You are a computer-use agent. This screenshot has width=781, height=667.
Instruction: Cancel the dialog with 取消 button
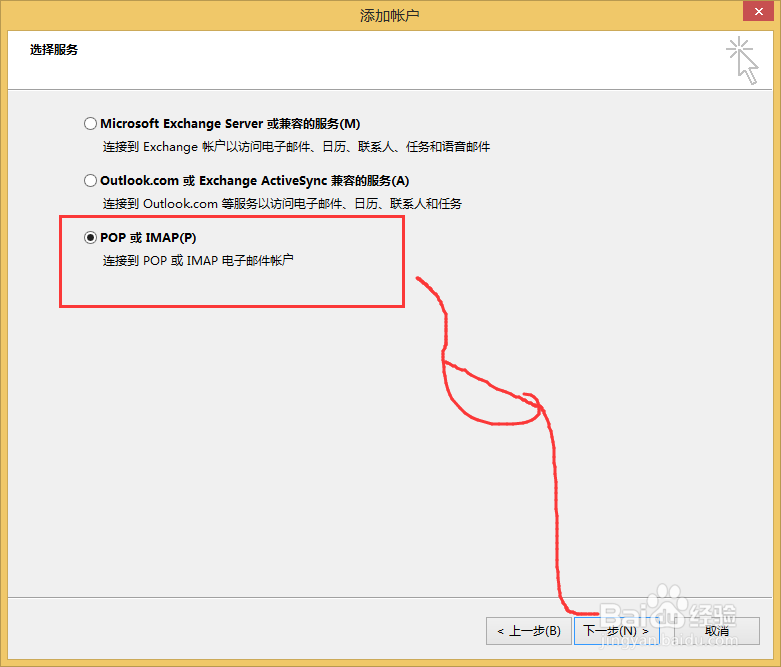pyautogui.click(x=717, y=631)
